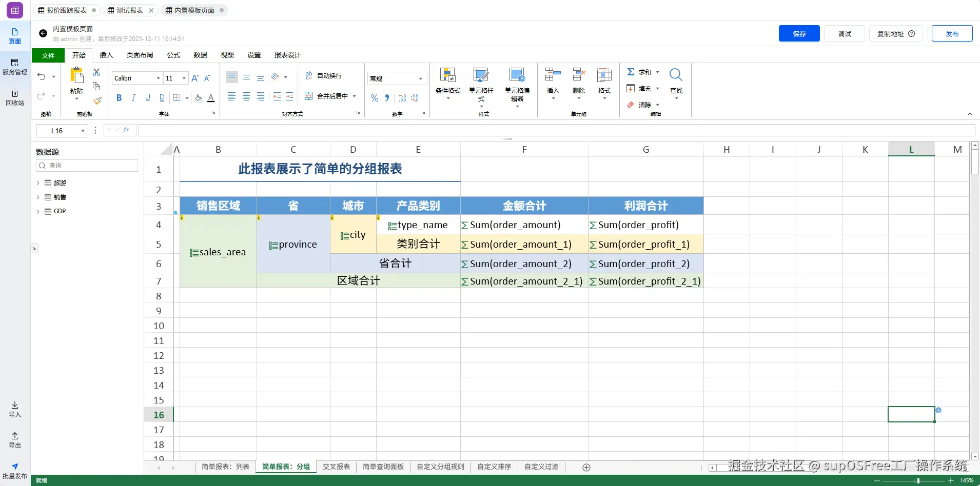Decrease font size with the small A icon

point(207,78)
